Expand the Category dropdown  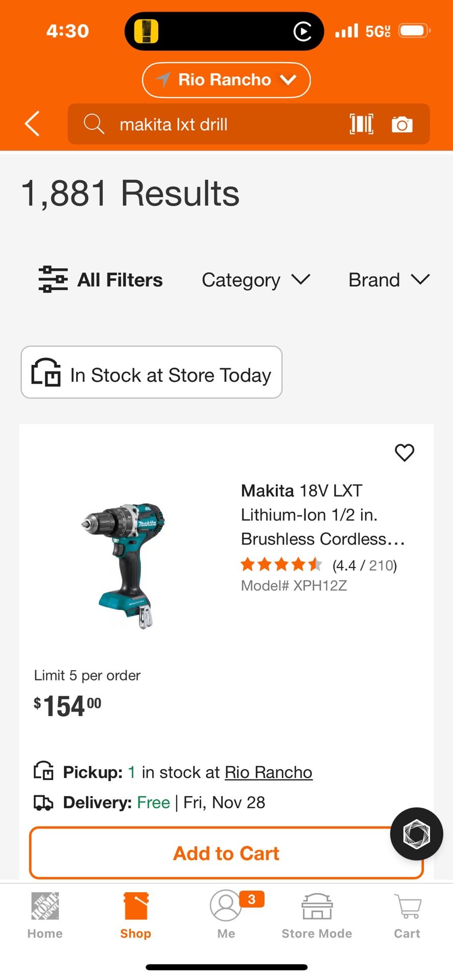pos(255,280)
